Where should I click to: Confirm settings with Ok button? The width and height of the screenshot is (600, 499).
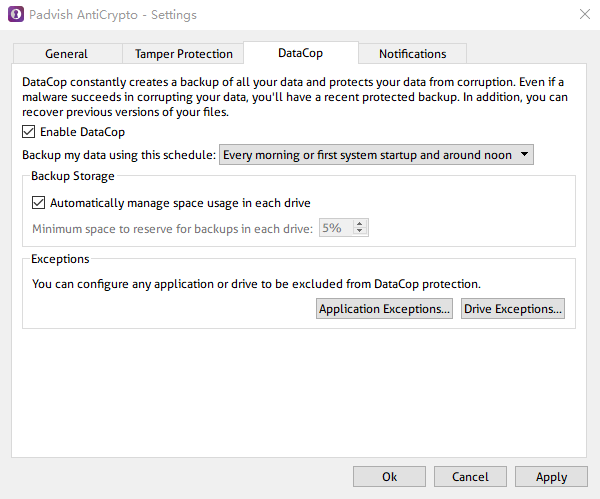(x=389, y=476)
